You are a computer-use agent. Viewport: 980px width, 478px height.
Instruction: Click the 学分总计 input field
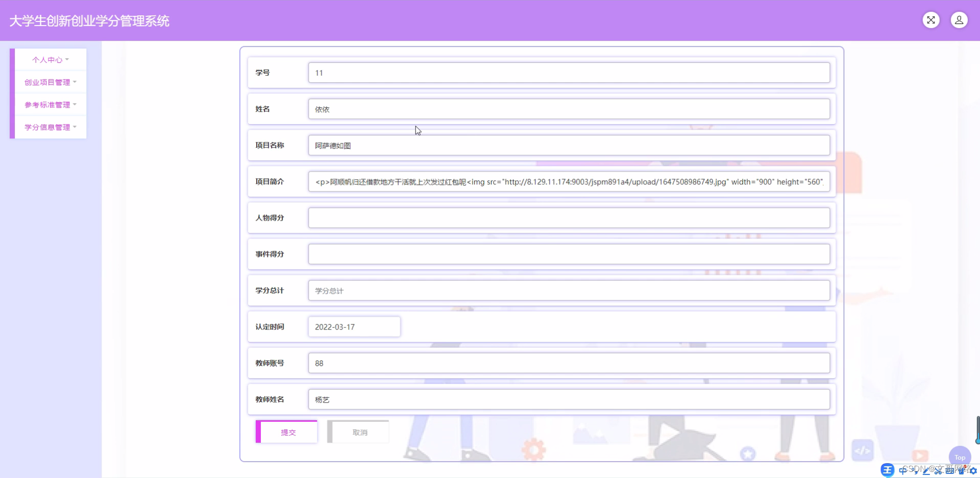click(x=569, y=290)
